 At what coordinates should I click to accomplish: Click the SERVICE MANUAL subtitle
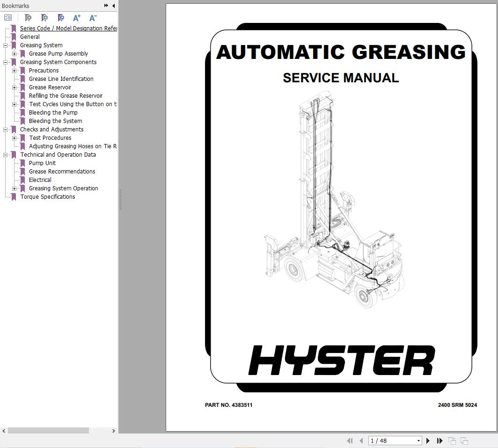pos(341,78)
